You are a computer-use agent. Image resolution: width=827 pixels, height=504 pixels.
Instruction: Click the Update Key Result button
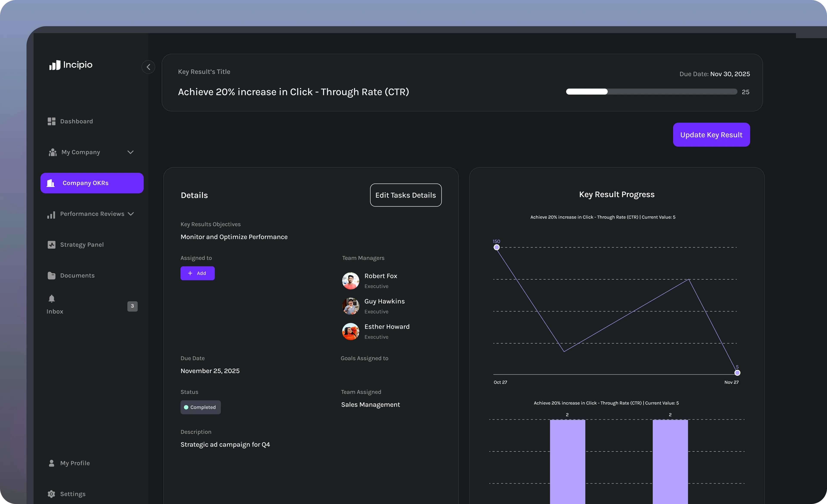[x=711, y=135]
